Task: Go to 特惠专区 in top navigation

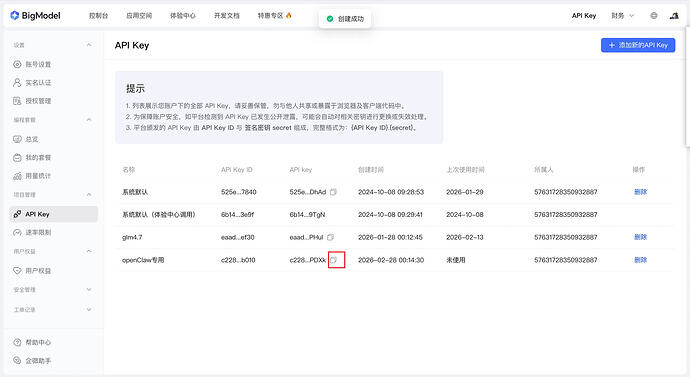Action: tap(275, 15)
